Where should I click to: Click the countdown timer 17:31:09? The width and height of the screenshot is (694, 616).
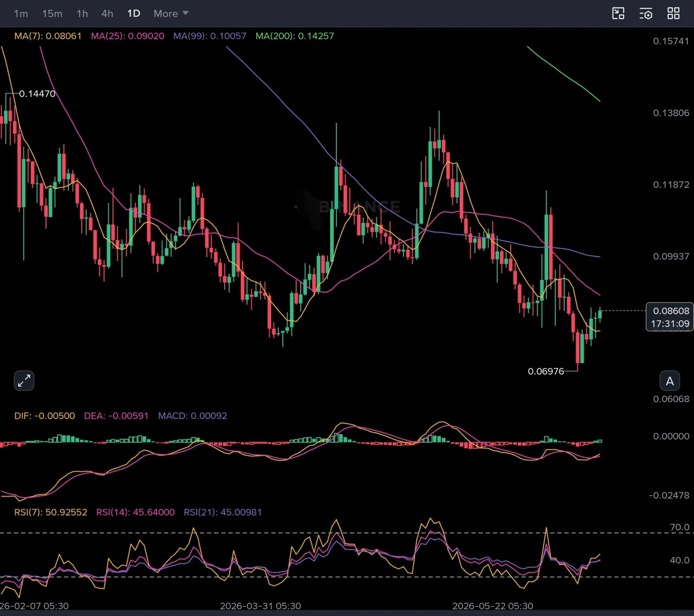pyautogui.click(x=670, y=324)
